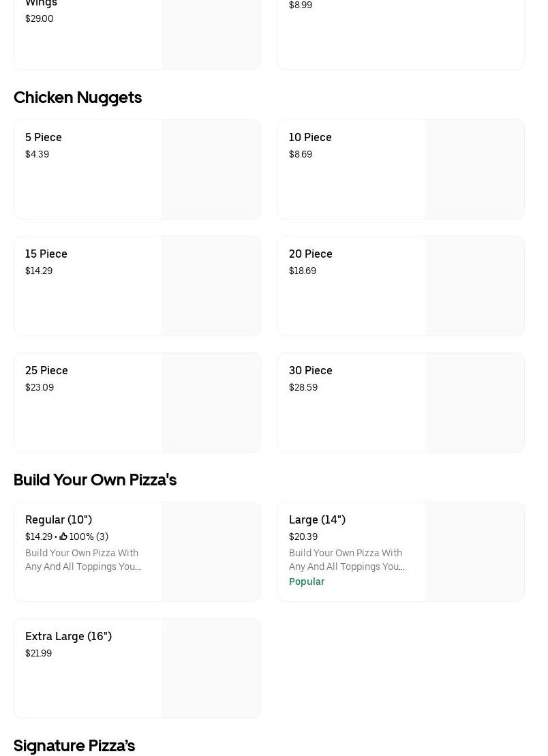The width and height of the screenshot is (548, 756).
Task: Open the Extra Large (16") pizza item
Action: click(68, 636)
